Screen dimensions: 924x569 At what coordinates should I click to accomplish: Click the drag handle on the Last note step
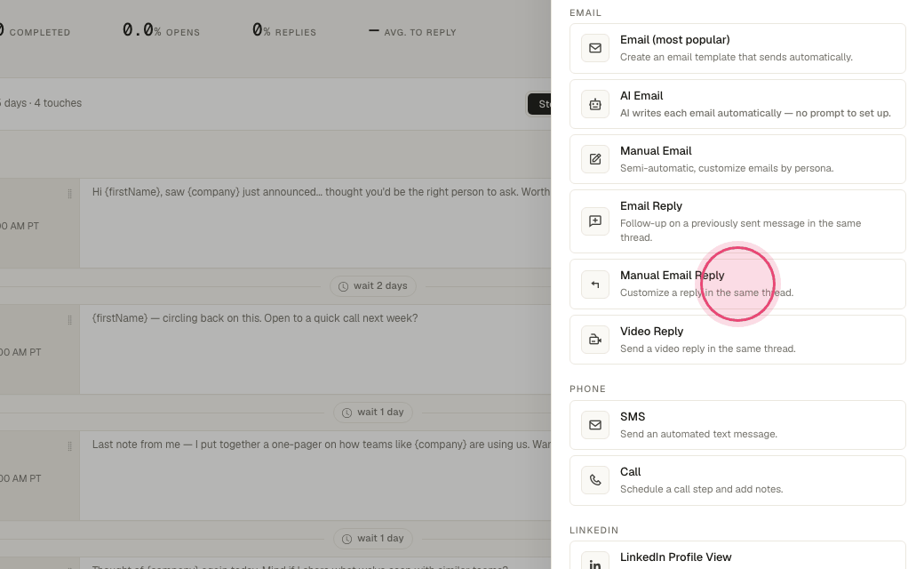click(x=69, y=445)
